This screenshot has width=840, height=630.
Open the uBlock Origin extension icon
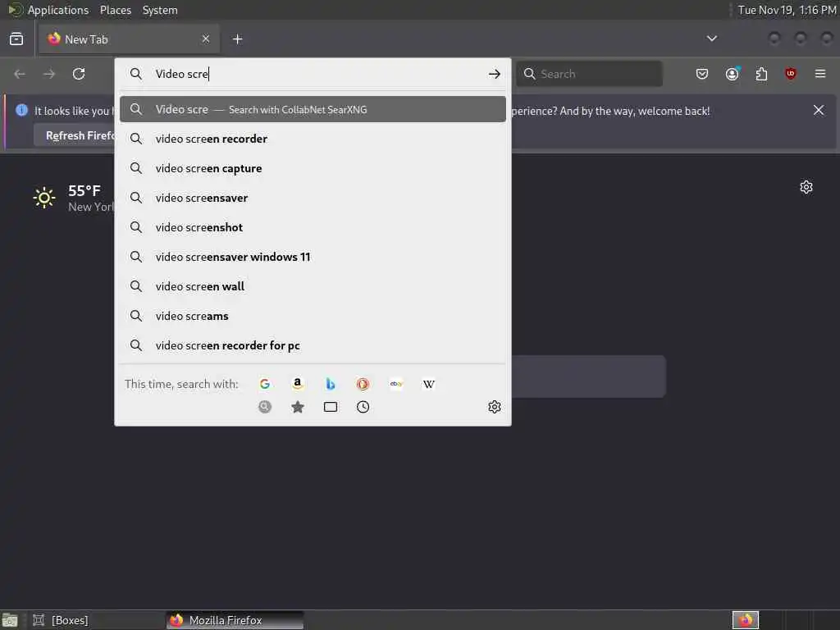[x=790, y=74]
